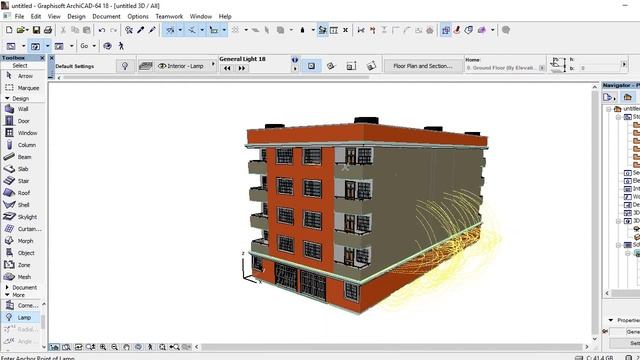640x360 pixels.
Task: Toggle the rotated geometry method button
Action: pos(331,66)
